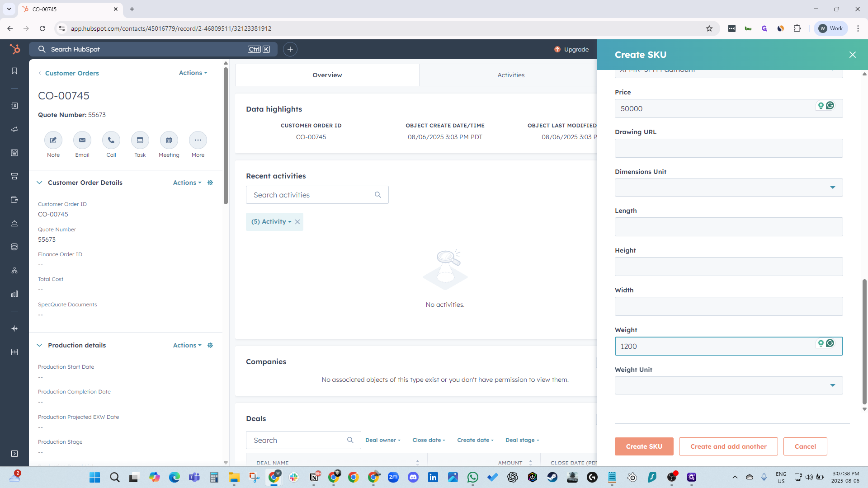Open the Reporting bar chart sidebar icon

point(14,294)
